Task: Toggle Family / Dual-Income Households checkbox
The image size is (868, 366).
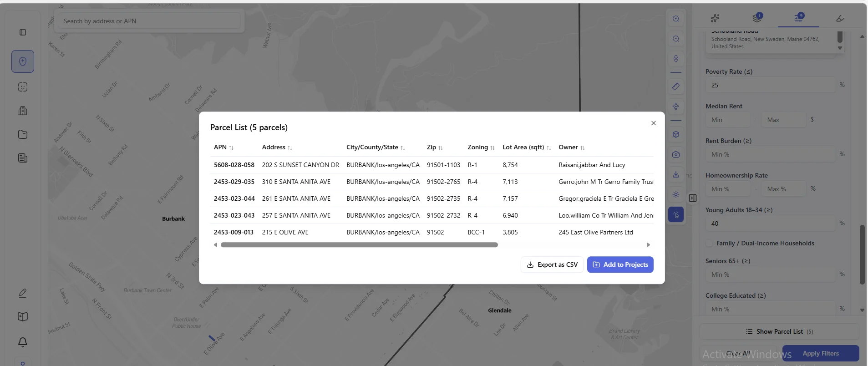Action: point(709,243)
